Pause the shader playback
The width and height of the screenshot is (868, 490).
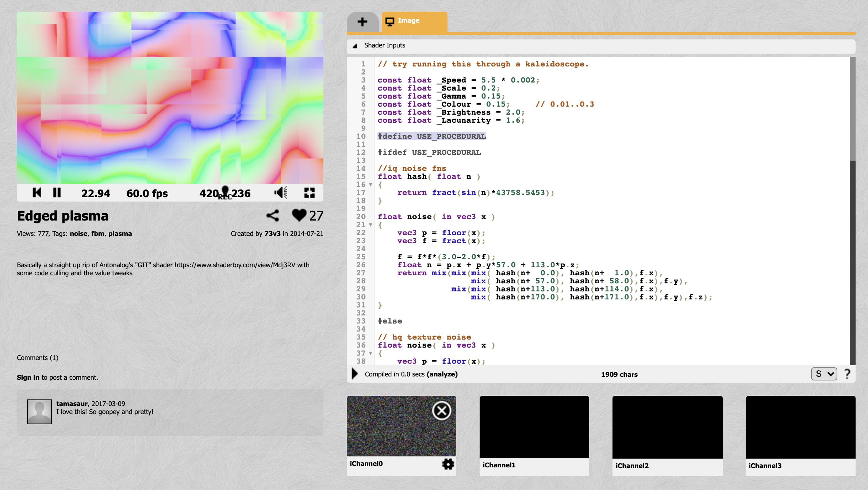pyautogui.click(x=57, y=192)
